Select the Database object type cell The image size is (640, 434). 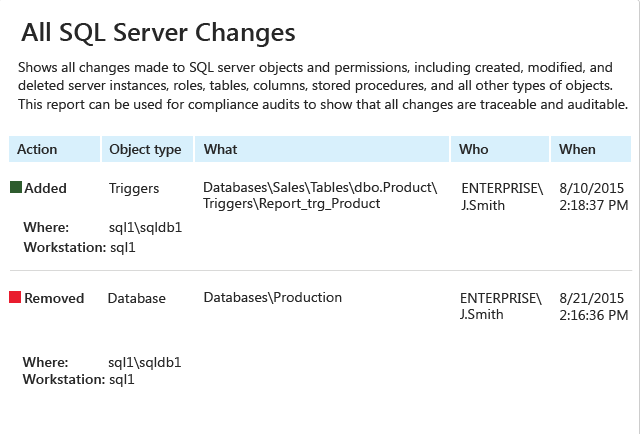(137, 298)
